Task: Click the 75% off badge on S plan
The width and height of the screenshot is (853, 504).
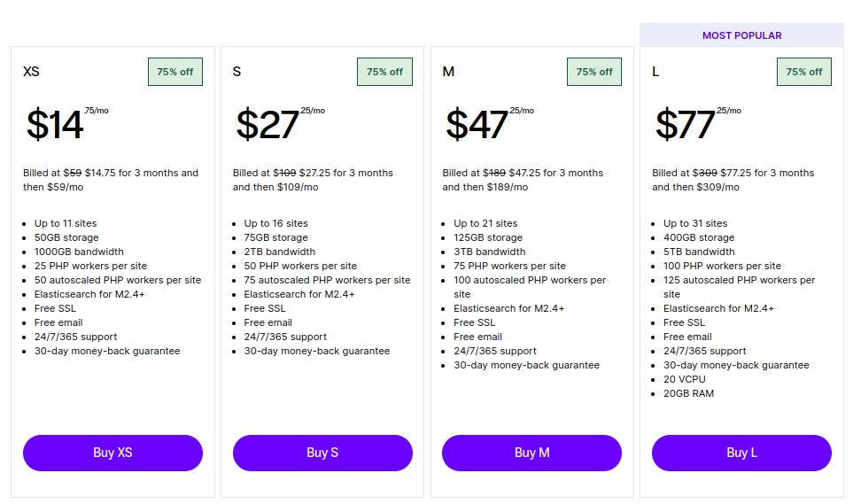Action: click(x=384, y=72)
